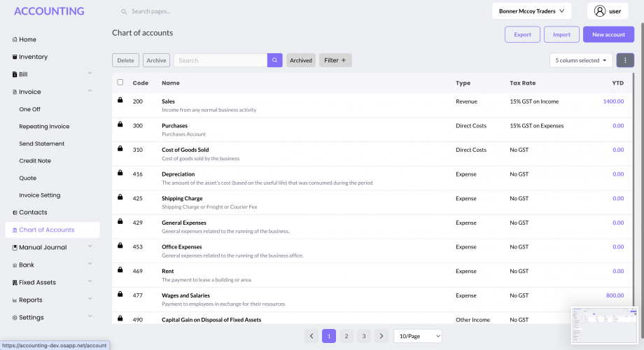Image resolution: width=644 pixels, height=350 pixels.
Task: Toggle the Archived filter button
Action: (x=300, y=60)
